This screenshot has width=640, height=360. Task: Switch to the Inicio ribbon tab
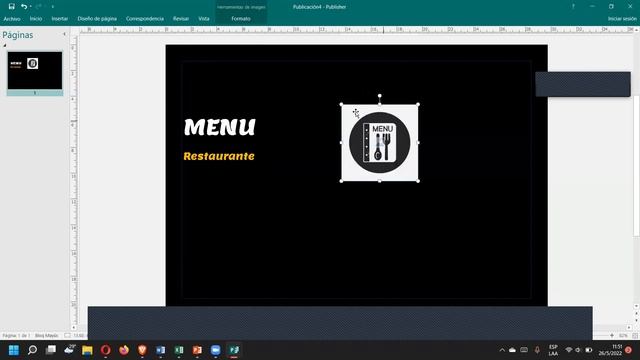(x=36, y=19)
